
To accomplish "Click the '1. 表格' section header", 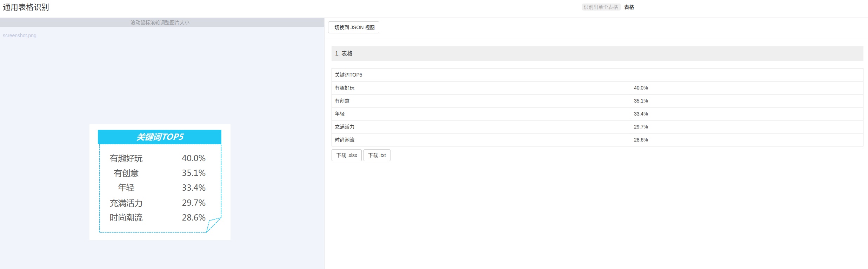I will click(344, 53).
